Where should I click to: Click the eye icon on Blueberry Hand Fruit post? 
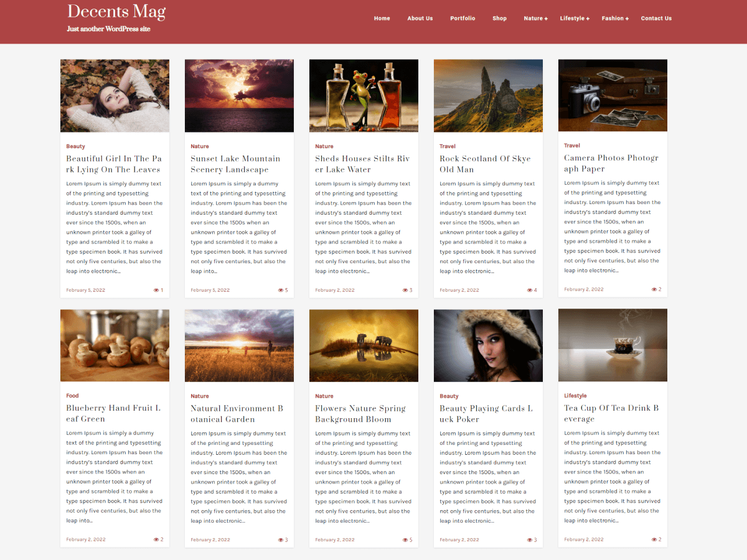[x=156, y=539]
